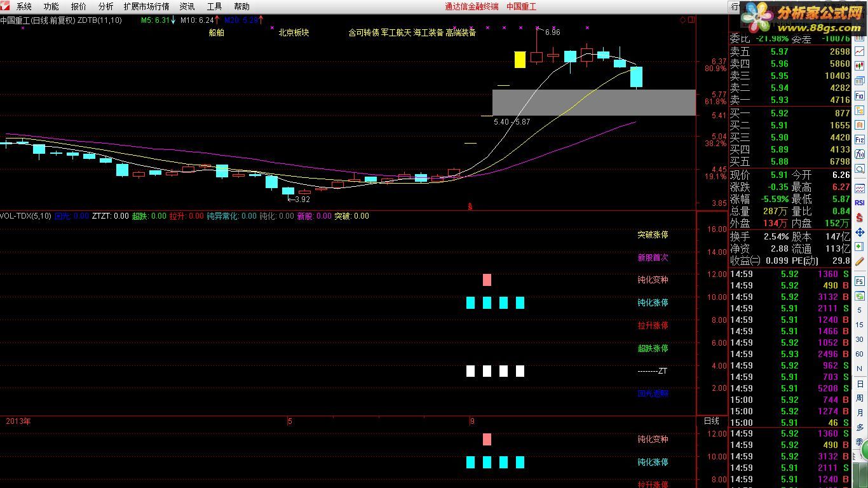This screenshot has height=488, width=868.
Task: Click the green arrow panel icon
Action: (x=860, y=245)
